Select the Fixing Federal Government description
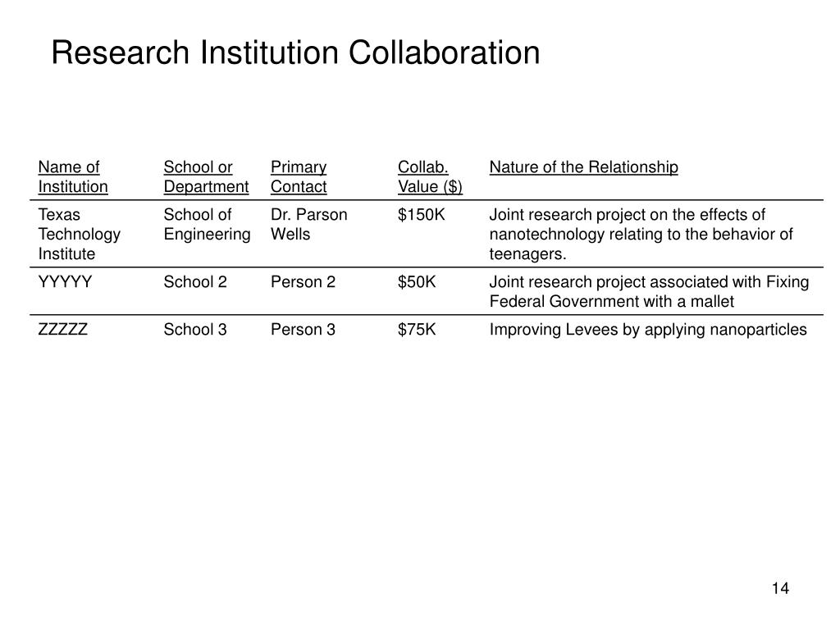Screen dimensions: 840x630 coord(649,291)
